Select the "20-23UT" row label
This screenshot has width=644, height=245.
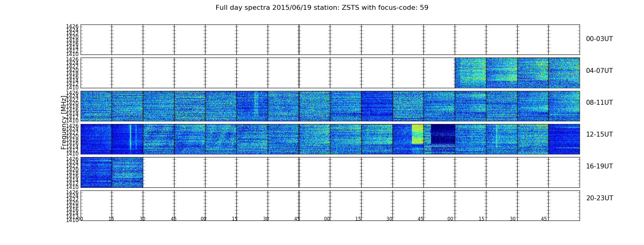coord(600,198)
